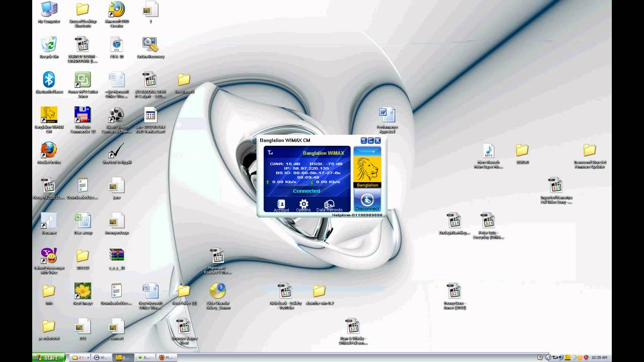Select the Renamer shortcut icon

pos(49,224)
